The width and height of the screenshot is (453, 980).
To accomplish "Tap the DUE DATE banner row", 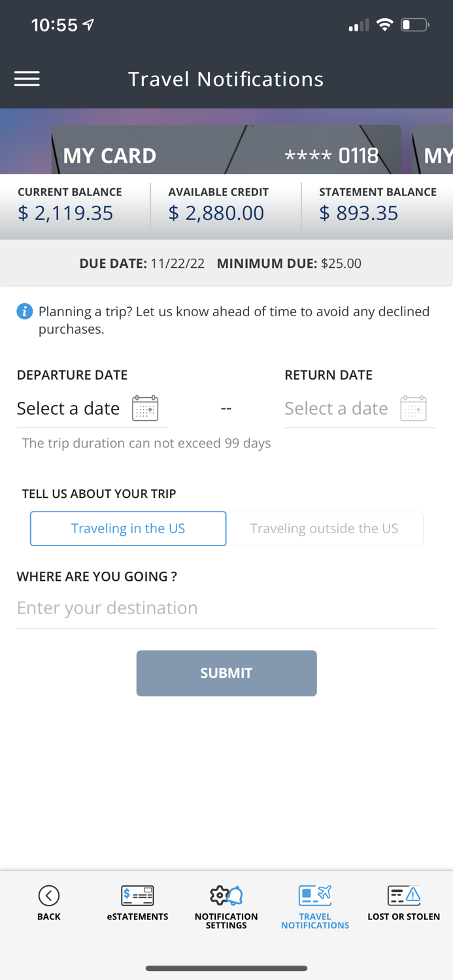I will point(226,263).
